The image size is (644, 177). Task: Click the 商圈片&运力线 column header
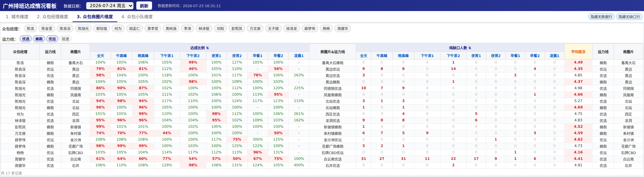tap(333, 52)
